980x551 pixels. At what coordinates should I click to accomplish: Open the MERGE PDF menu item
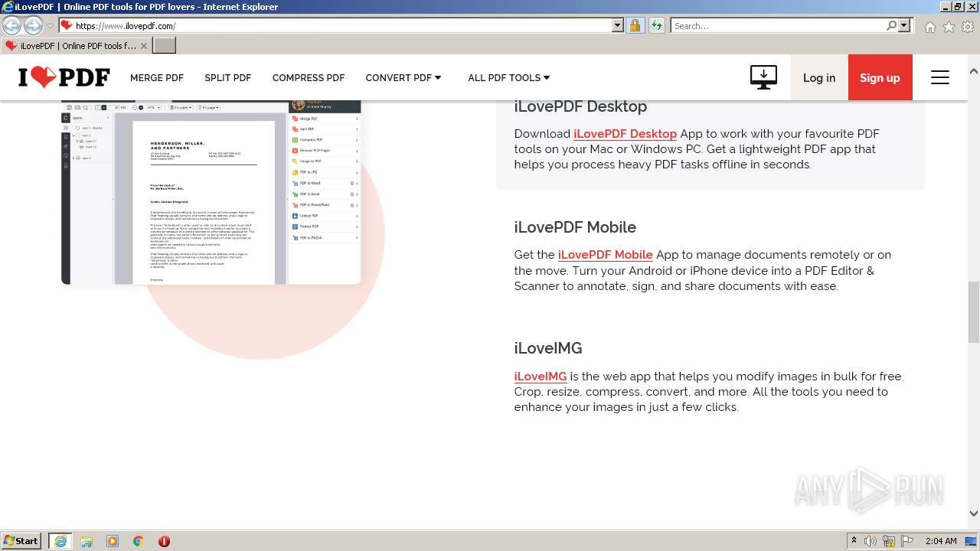157,77
